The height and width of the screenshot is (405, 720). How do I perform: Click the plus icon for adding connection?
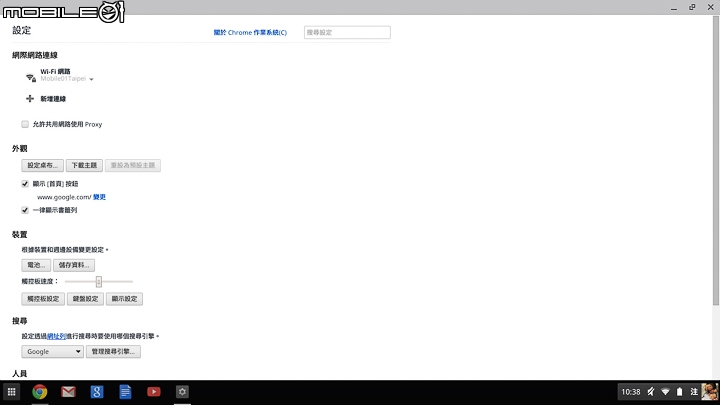coord(30,99)
